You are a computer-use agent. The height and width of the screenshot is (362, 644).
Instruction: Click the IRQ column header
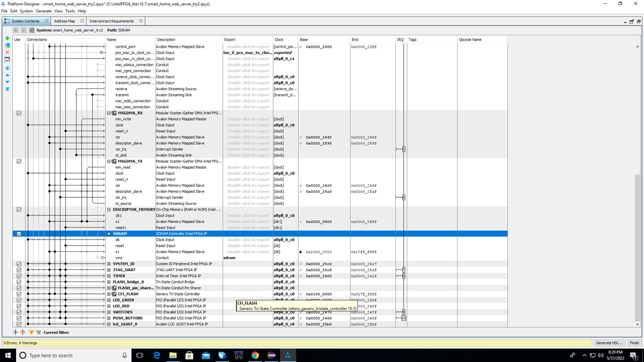click(400, 40)
